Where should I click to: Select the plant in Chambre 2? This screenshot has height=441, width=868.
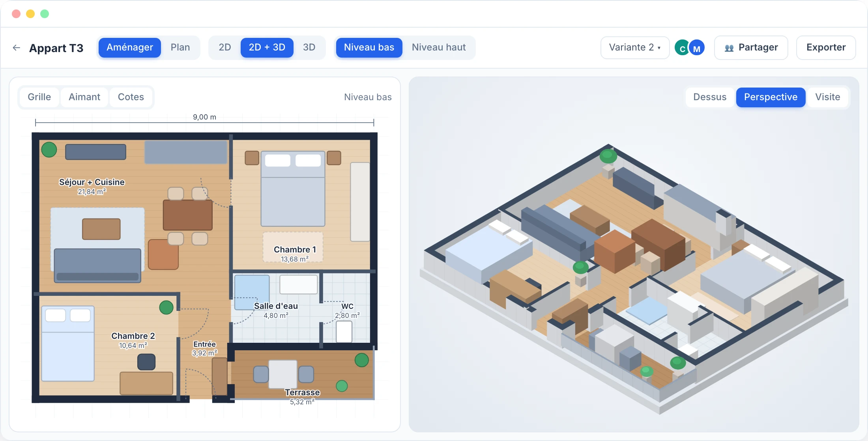pos(166,307)
